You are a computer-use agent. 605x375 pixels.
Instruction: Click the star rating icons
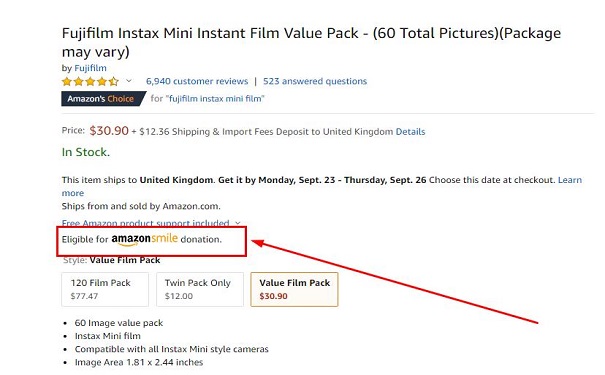[x=90, y=81]
